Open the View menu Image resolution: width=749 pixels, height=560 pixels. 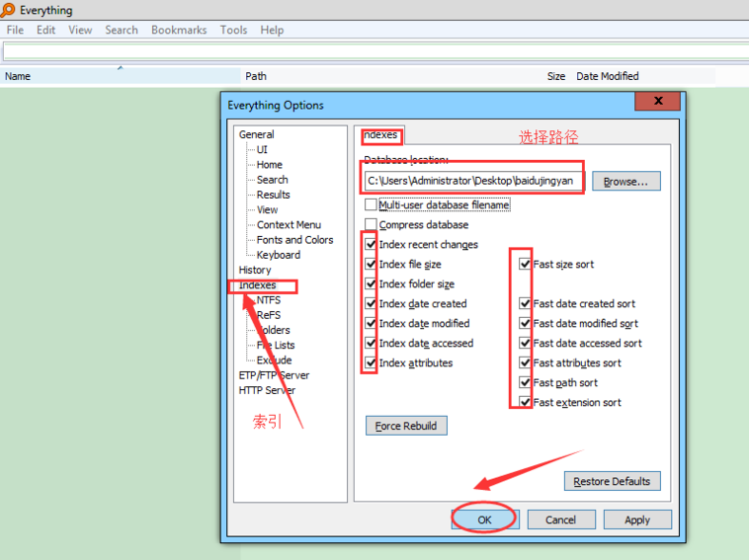(x=80, y=30)
